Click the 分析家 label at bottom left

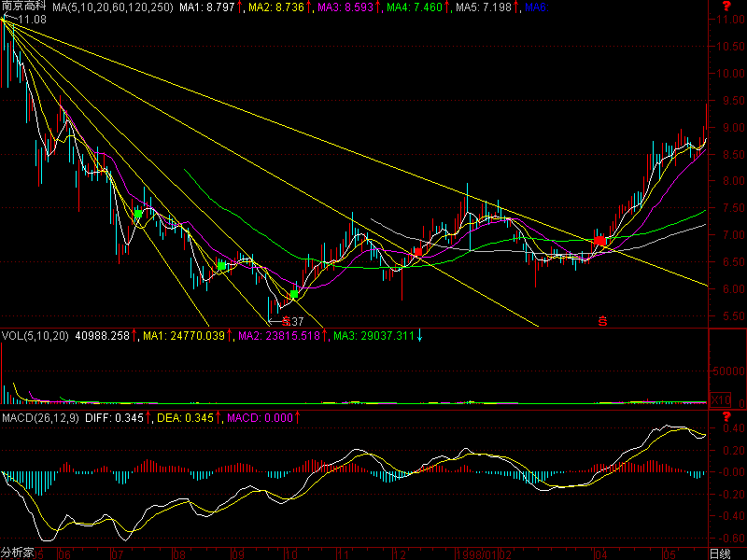pos(17,553)
